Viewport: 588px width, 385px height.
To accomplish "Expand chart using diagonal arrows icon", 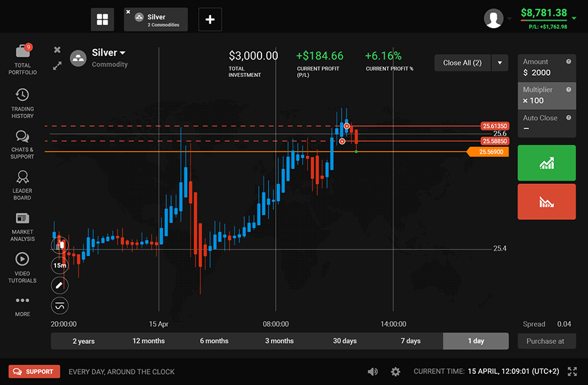I will [57, 66].
